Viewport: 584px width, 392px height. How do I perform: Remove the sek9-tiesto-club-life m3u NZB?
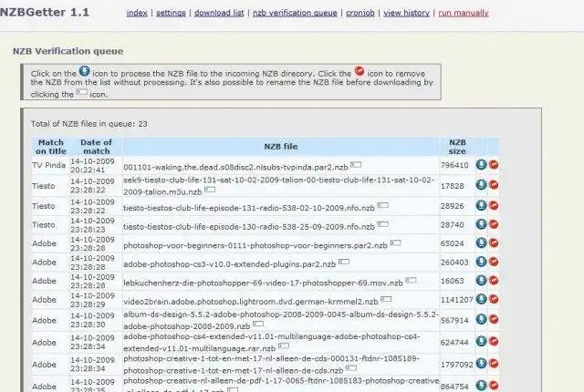494,184
